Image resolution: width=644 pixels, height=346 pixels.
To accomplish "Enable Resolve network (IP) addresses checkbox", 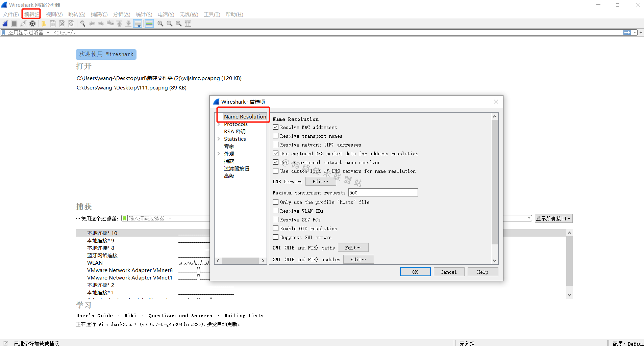I will 276,144.
